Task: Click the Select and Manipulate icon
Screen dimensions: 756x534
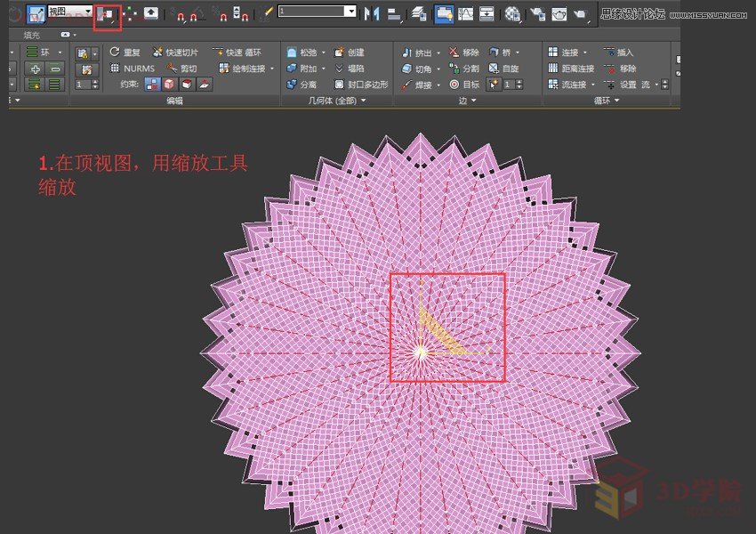Action: click(x=130, y=14)
